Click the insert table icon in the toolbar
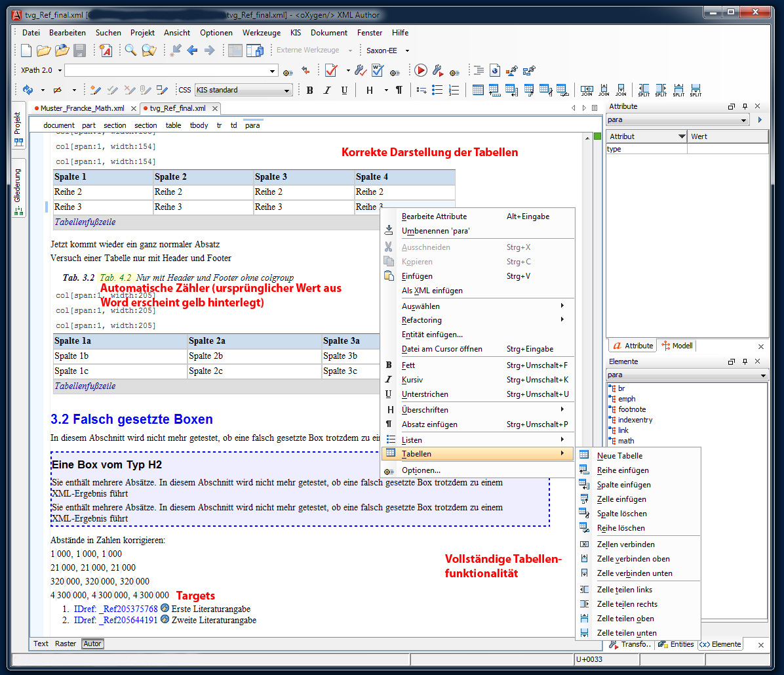Viewport: 784px width, 675px height. [x=478, y=90]
